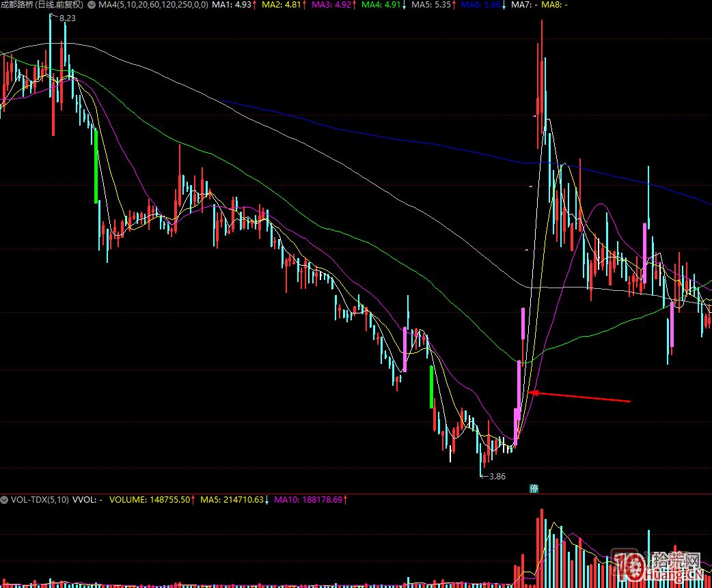712x588 pixels.
Task: Click the 3.86 lowest price marker
Action: click(496, 476)
